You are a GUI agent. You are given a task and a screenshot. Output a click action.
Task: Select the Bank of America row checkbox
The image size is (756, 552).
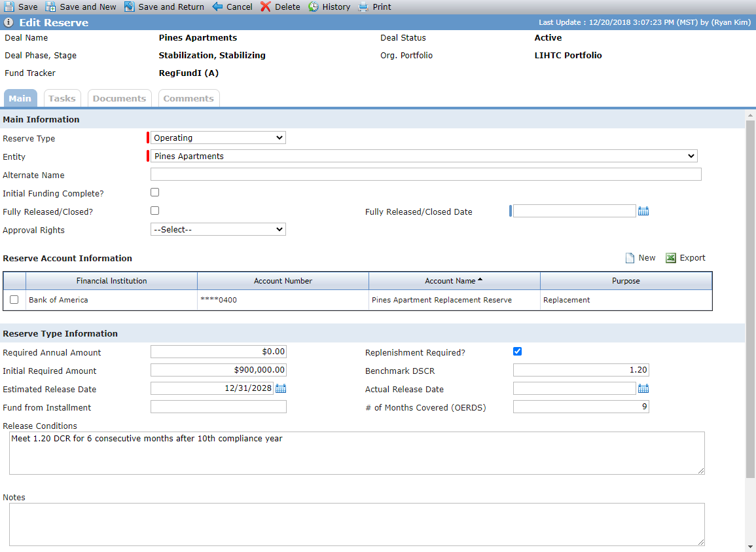pos(14,300)
